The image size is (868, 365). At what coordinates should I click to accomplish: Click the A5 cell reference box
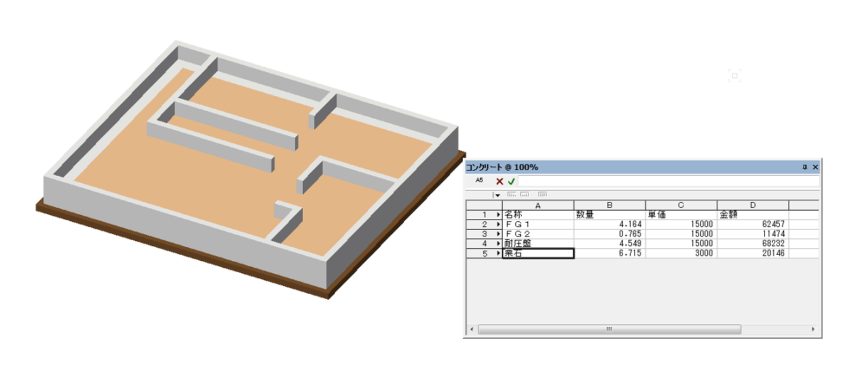click(479, 181)
